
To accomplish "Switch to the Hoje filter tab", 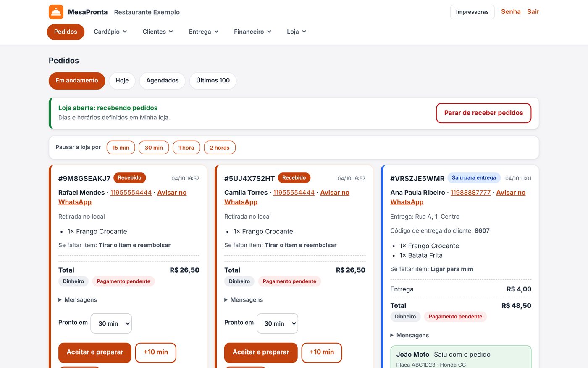I will click(122, 81).
